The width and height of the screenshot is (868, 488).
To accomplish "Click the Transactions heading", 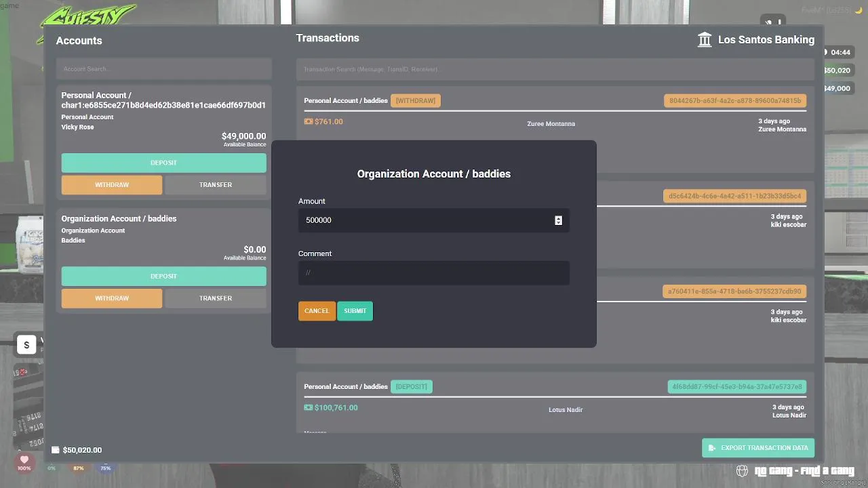I will (328, 38).
